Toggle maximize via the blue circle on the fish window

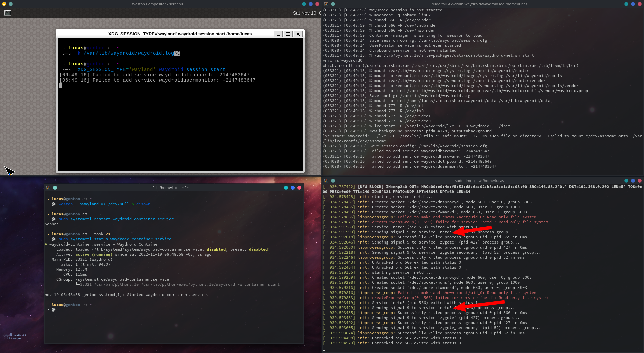click(x=292, y=188)
